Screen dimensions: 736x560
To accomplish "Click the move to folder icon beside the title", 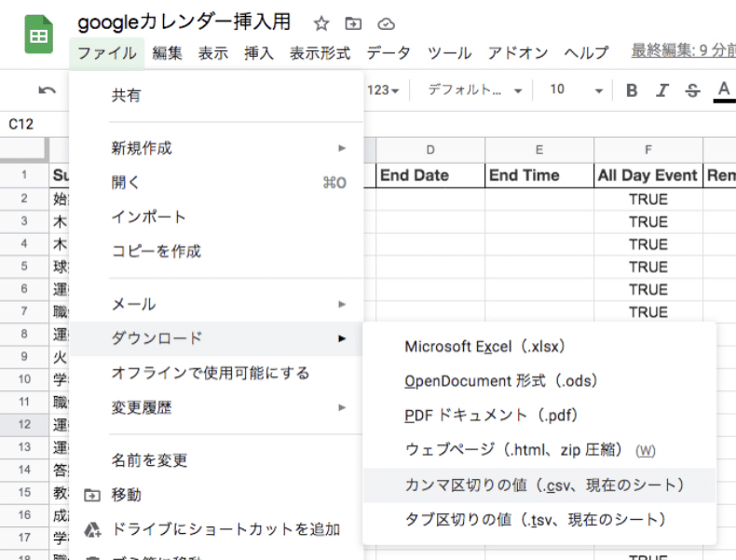I will (x=353, y=23).
